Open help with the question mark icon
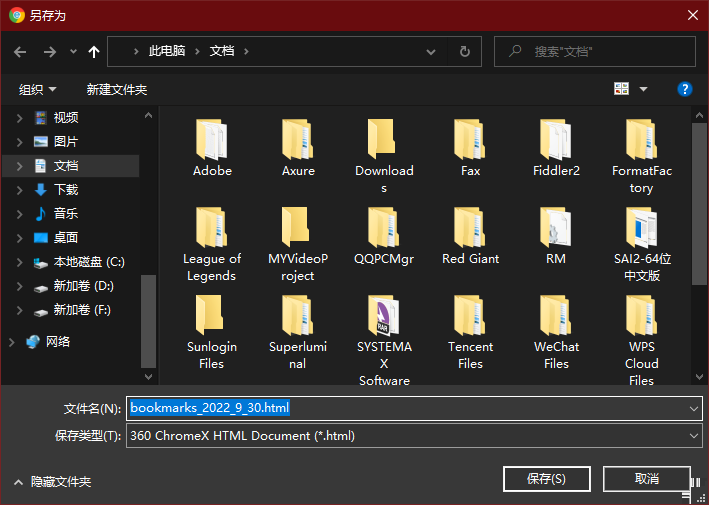 (x=685, y=89)
